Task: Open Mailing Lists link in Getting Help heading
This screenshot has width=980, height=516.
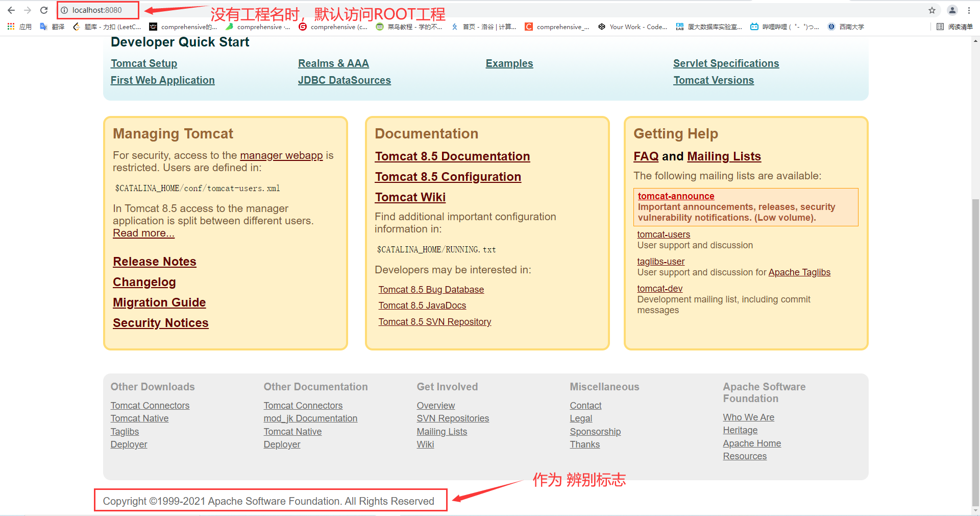Action: pyautogui.click(x=724, y=156)
